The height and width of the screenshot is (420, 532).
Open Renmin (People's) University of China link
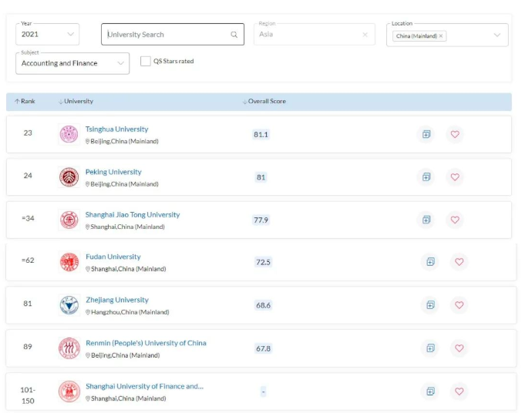[x=146, y=343]
